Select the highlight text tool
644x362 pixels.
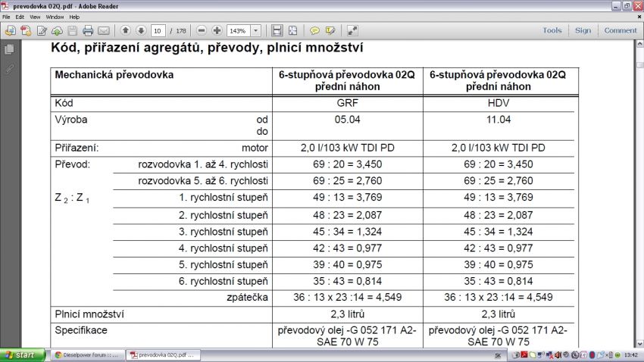pos(330,31)
